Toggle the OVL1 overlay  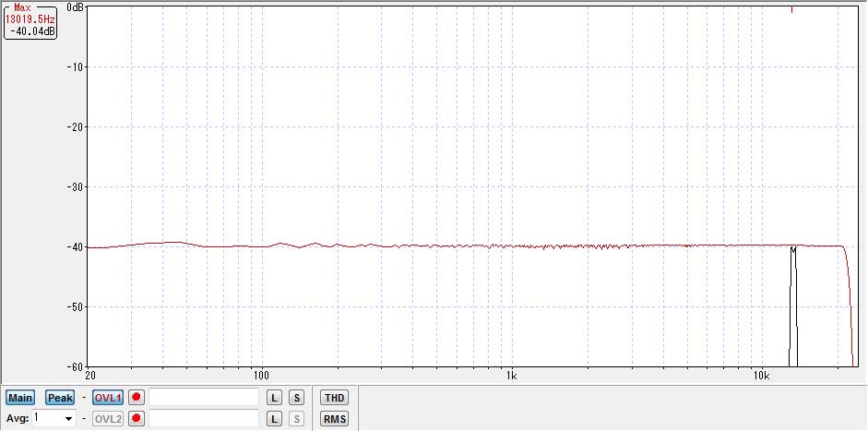pos(108,398)
